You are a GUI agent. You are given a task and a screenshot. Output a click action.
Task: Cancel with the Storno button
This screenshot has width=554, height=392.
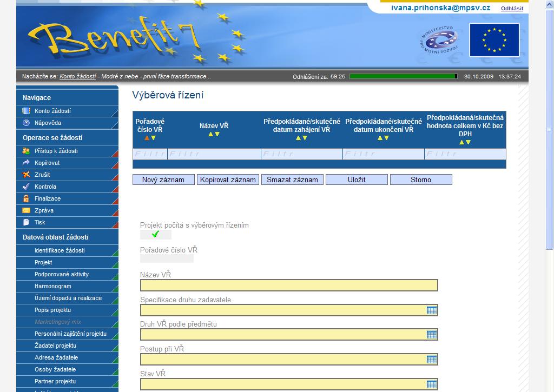tap(421, 180)
